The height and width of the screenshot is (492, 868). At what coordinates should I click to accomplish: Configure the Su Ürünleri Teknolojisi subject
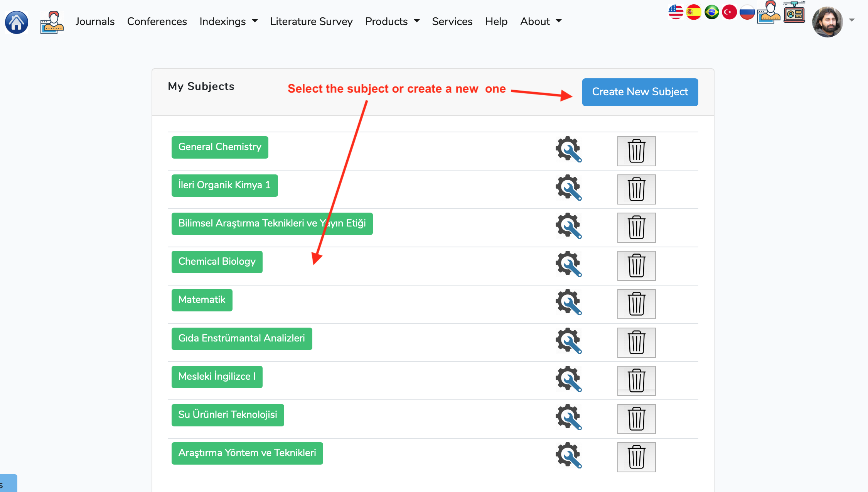pyautogui.click(x=568, y=417)
